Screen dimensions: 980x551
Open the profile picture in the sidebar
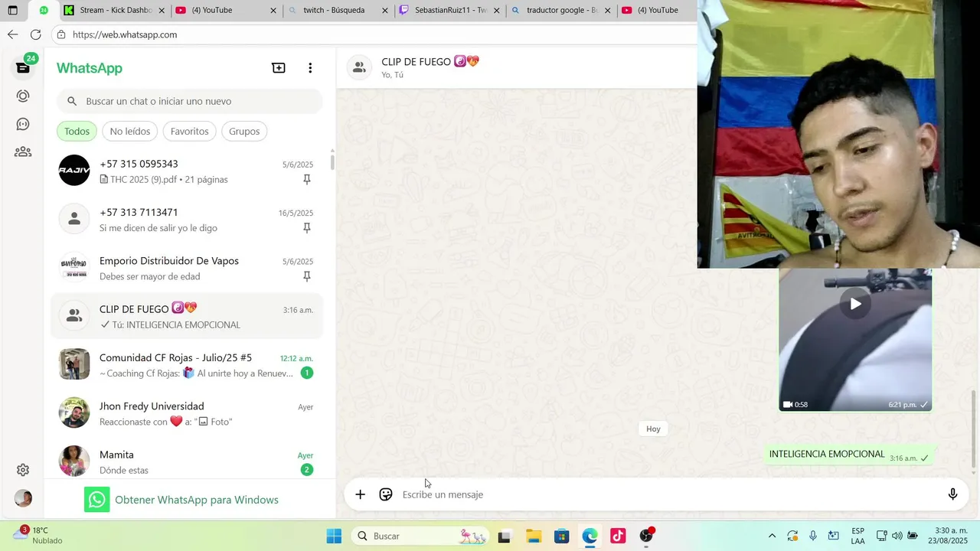pyautogui.click(x=23, y=498)
